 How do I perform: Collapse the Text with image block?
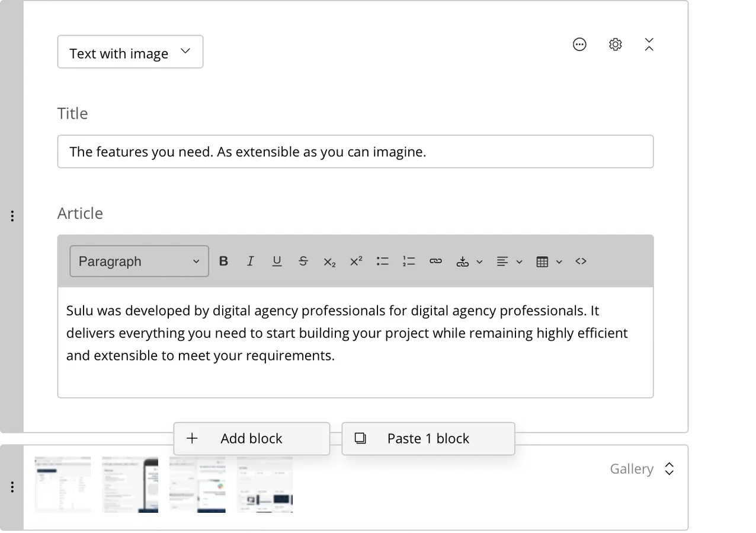point(649,44)
